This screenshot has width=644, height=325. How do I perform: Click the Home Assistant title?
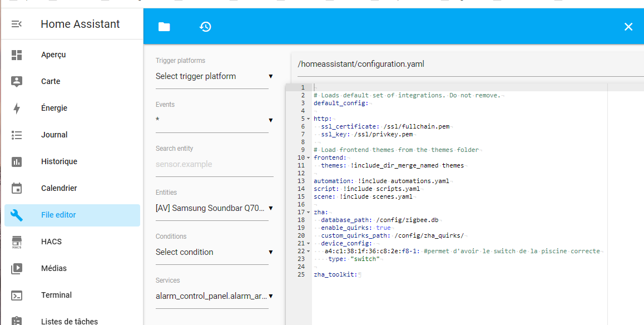(x=80, y=24)
